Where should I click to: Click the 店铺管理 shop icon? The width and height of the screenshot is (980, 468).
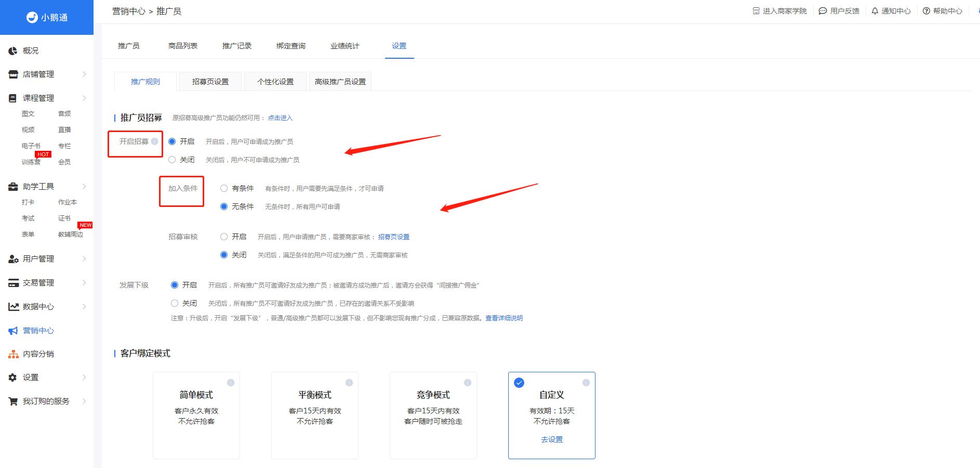click(13, 74)
